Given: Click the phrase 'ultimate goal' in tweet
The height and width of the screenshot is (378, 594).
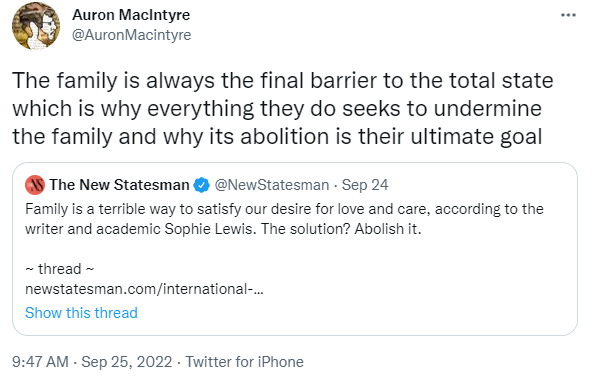Looking at the screenshot, I should click(x=477, y=136).
